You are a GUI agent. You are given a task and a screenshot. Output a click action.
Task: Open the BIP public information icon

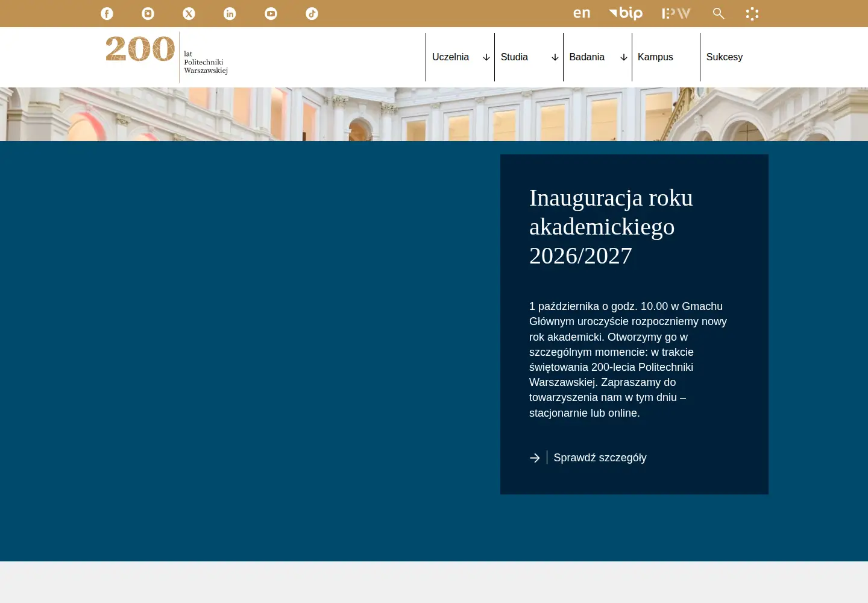point(626,13)
